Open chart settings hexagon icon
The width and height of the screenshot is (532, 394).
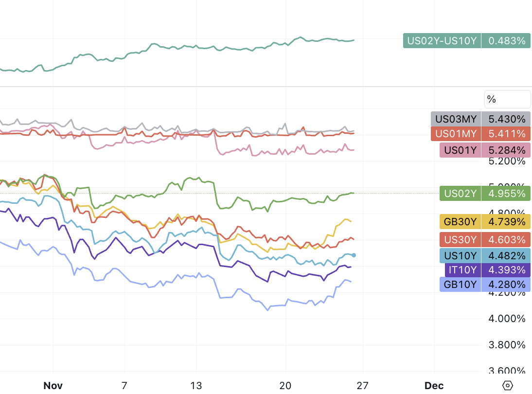tap(508, 386)
